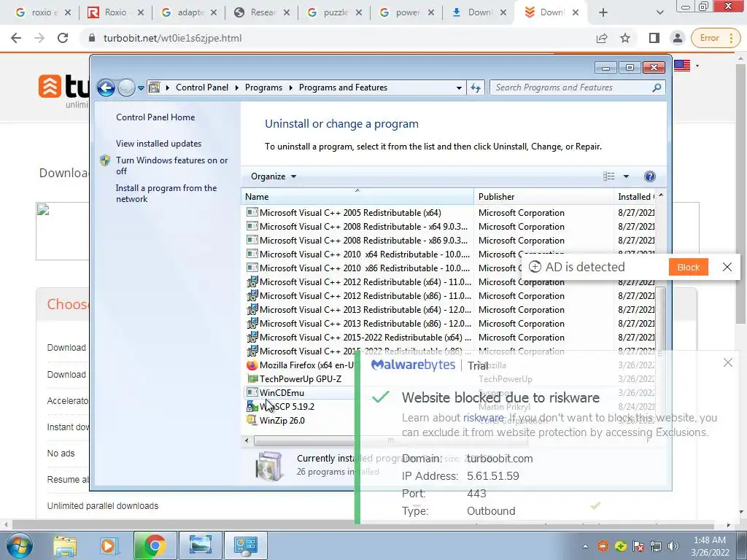
Task: Refresh Programs and Features list
Action: [x=476, y=87]
